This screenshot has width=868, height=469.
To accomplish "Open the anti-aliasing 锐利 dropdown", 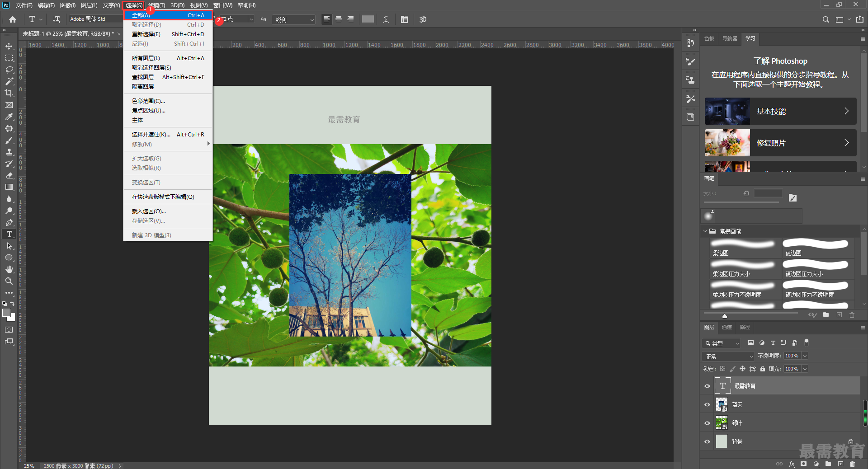I will 294,19.
